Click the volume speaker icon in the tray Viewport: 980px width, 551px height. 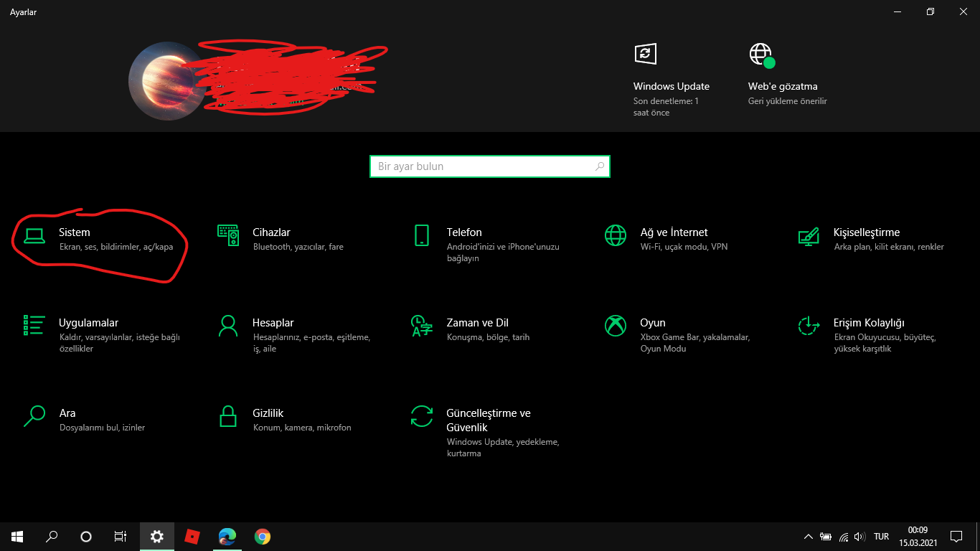coord(860,537)
